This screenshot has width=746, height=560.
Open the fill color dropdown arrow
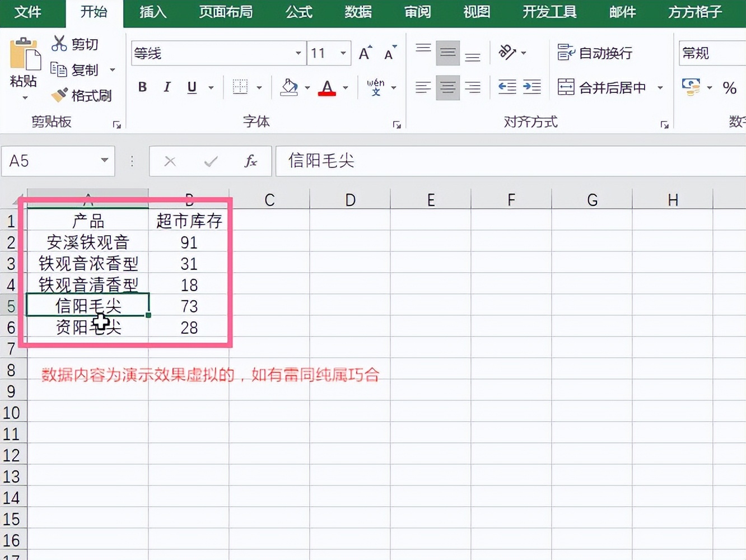(306, 87)
